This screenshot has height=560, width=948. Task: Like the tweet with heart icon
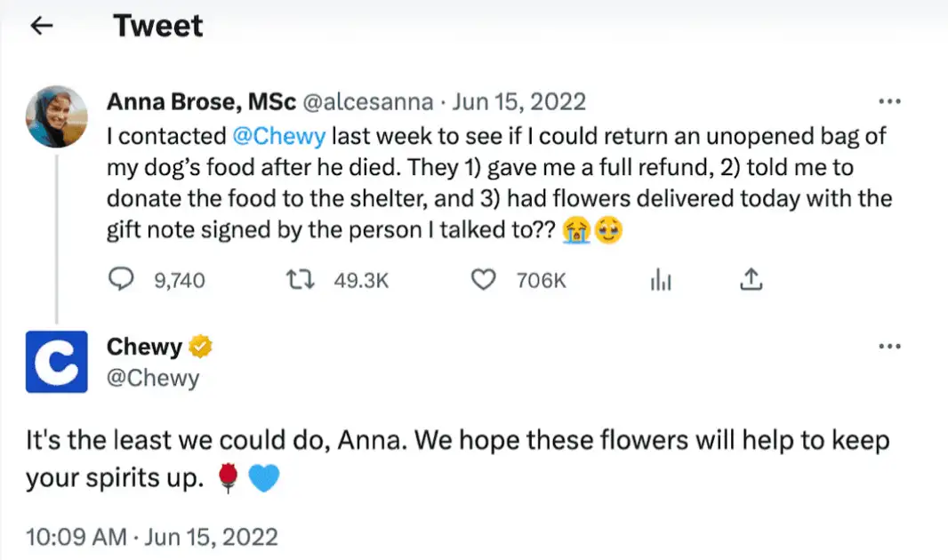click(482, 281)
